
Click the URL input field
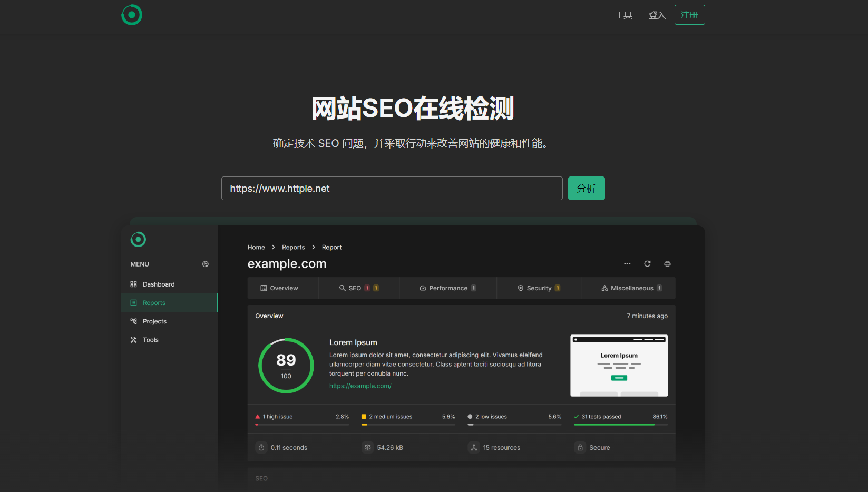click(392, 189)
